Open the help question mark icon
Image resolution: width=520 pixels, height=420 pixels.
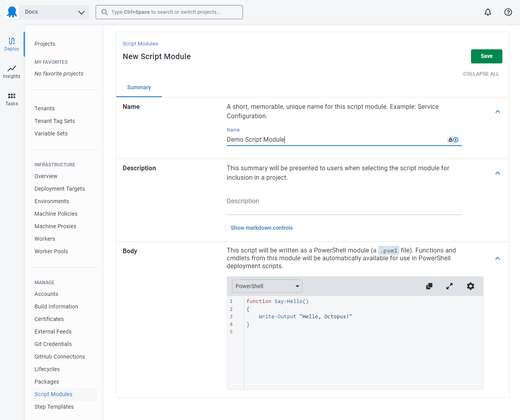click(x=508, y=12)
